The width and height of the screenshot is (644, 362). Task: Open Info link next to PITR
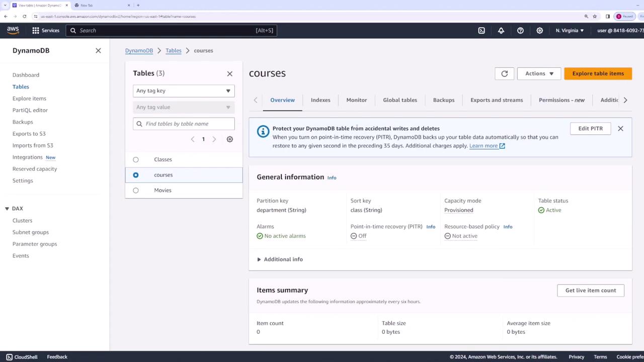coord(431,227)
